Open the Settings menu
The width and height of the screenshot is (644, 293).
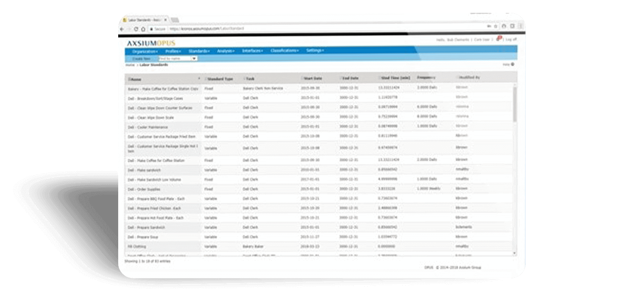coord(315,50)
